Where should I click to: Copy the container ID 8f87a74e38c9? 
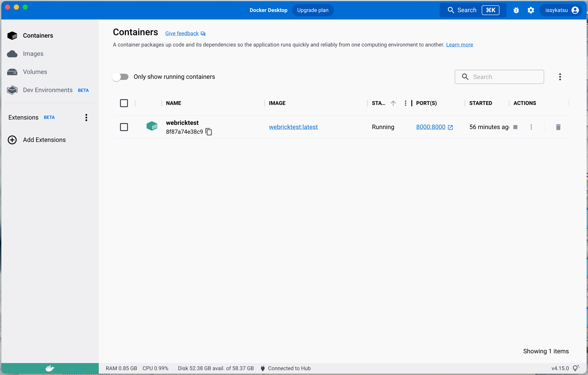209,132
